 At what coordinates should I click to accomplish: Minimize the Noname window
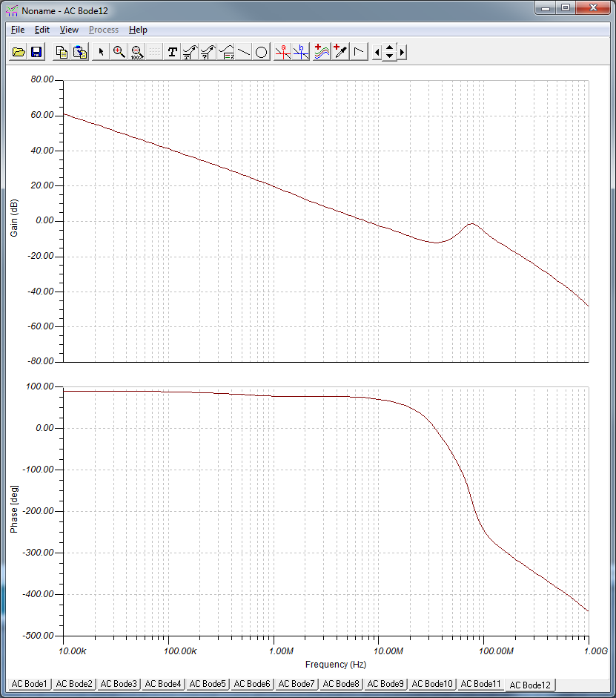click(546, 8)
